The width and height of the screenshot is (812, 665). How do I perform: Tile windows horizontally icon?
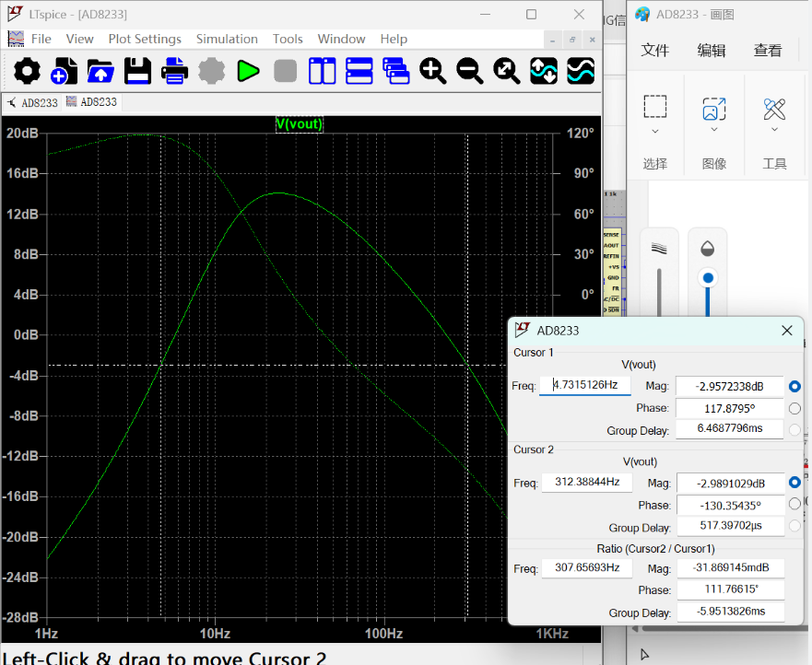coord(359,71)
